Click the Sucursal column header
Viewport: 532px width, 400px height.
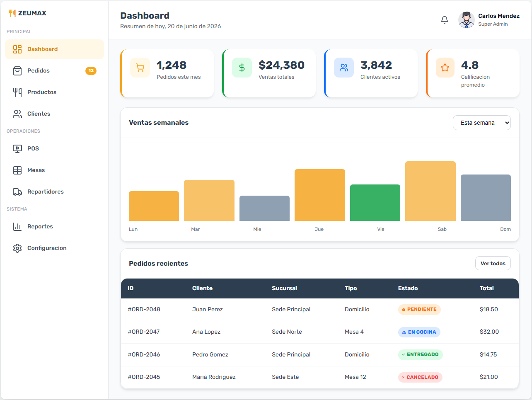pos(284,288)
